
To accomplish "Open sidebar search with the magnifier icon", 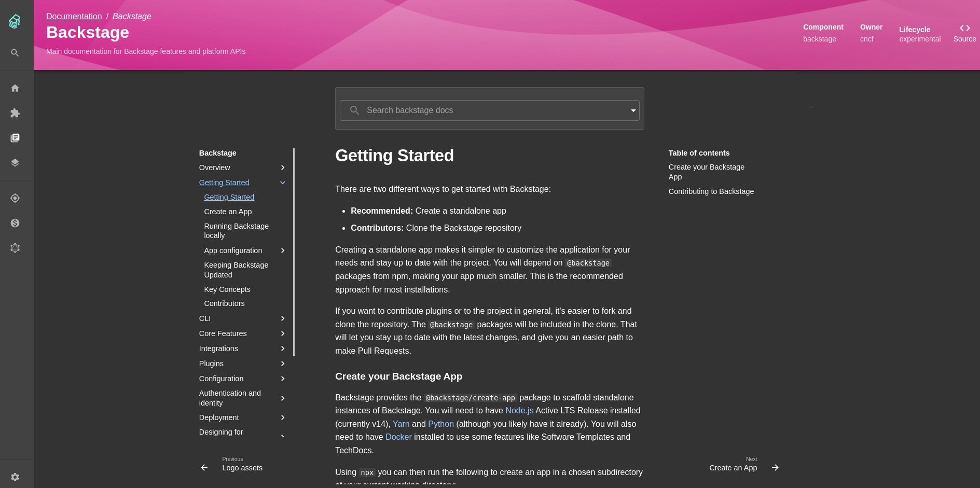I will (15, 52).
